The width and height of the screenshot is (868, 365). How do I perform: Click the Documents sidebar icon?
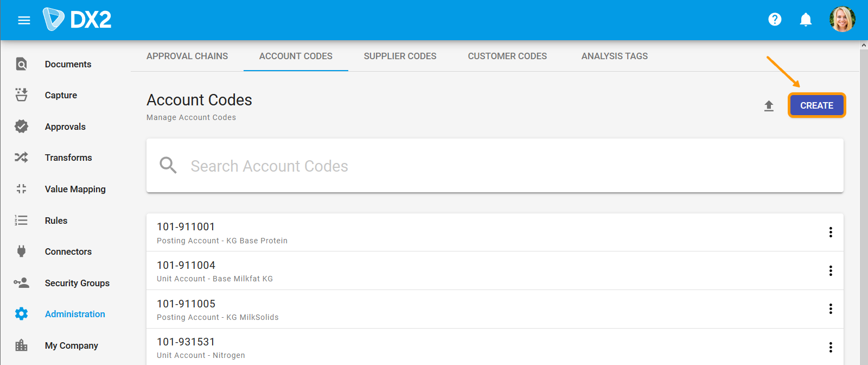tap(21, 64)
